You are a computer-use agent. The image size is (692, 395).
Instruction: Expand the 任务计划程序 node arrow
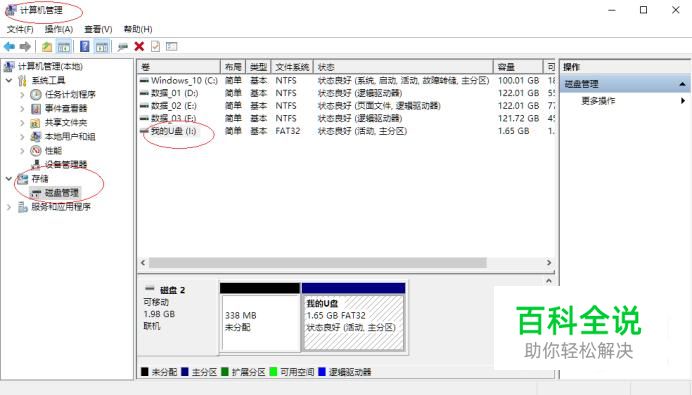22,94
